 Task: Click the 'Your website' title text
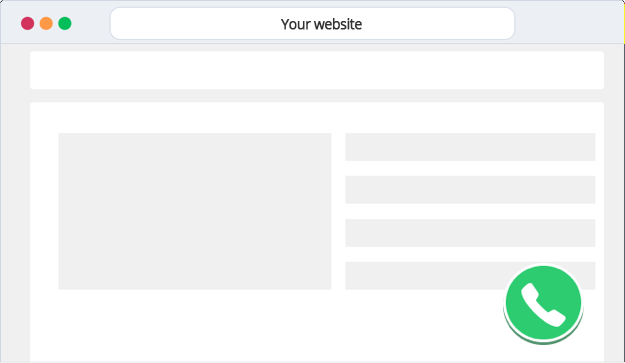point(321,24)
